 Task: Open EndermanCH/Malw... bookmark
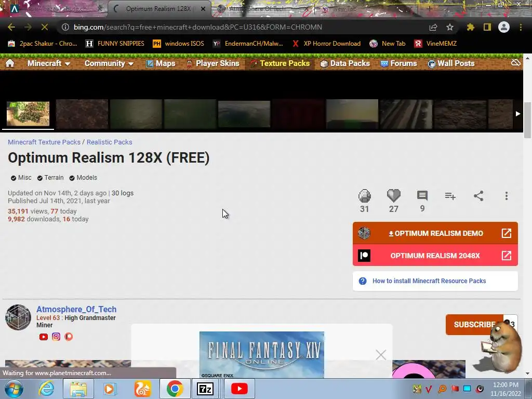click(248, 44)
